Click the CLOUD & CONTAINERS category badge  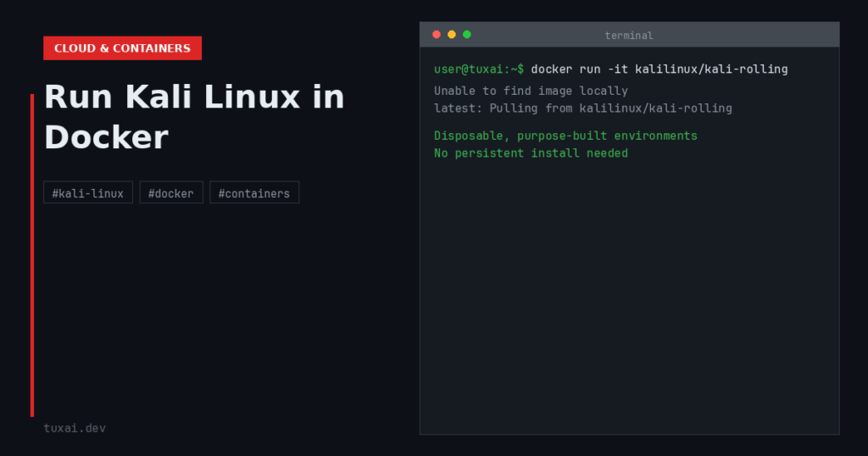tap(122, 48)
